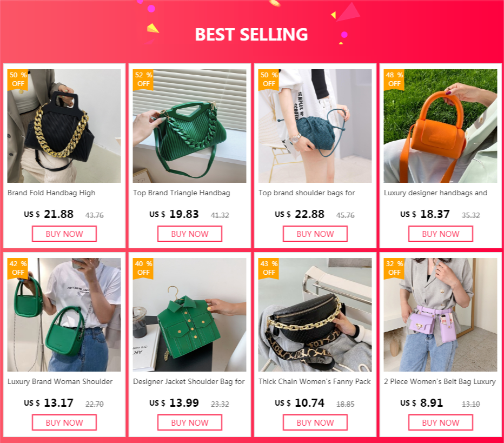504x443 pixels.
Task: Click BUY NOW for Thick Chain Fanny Pack
Action: (x=315, y=422)
